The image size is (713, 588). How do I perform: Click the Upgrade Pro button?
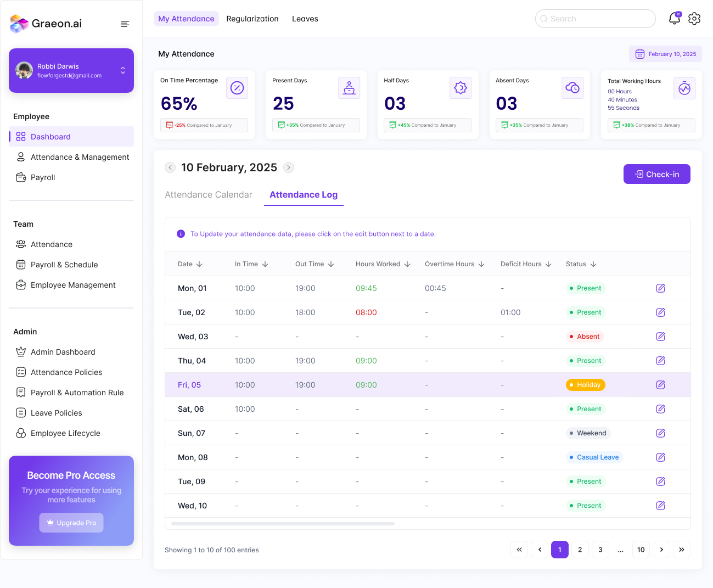pos(71,523)
